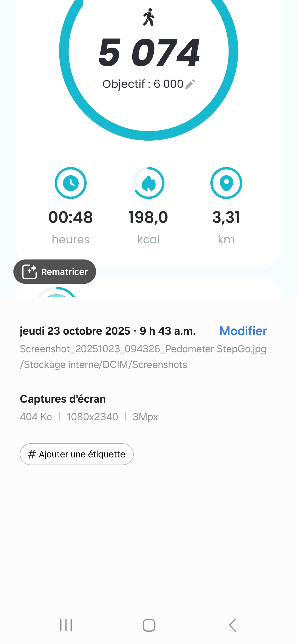Tap the Captures d'écran album heading
The height and width of the screenshot is (644, 297).
click(x=63, y=399)
